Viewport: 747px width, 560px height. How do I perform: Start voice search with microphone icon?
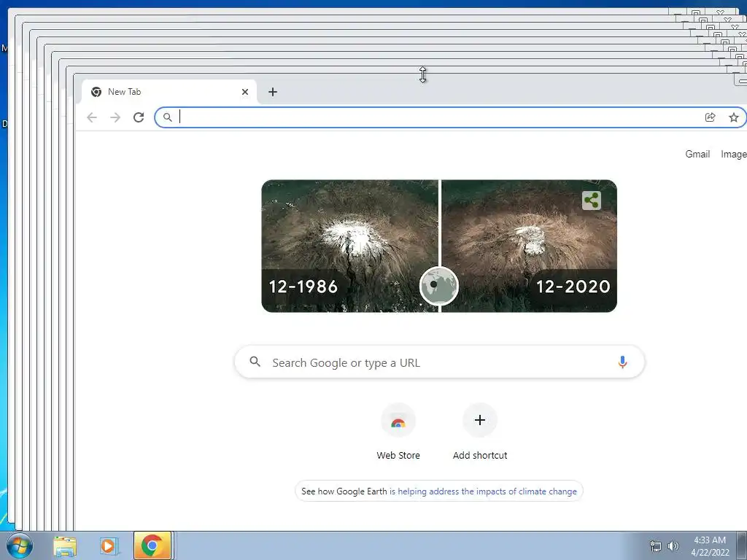coord(622,362)
